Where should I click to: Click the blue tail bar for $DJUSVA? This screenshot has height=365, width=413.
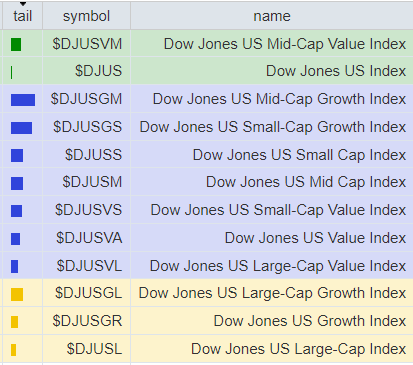15,239
